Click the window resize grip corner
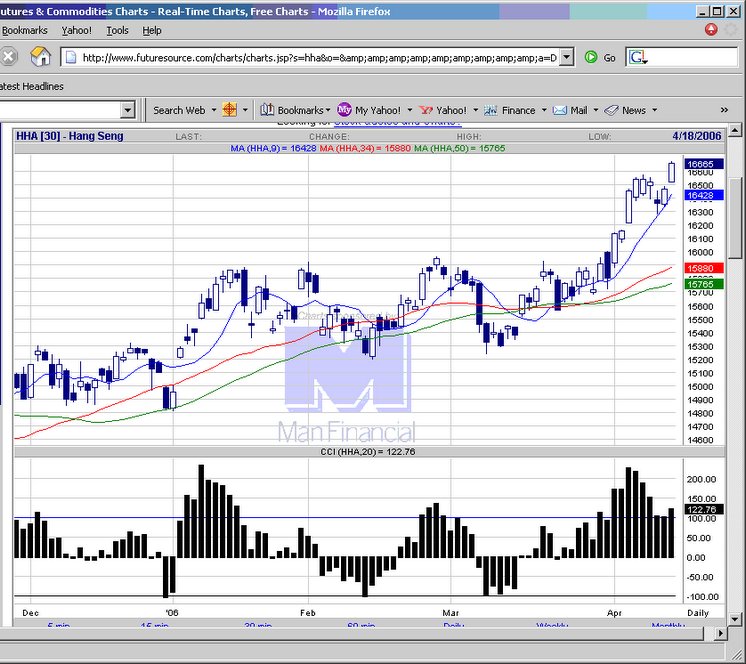The height and width of the screenshot is (664, 746). point(736,653)
